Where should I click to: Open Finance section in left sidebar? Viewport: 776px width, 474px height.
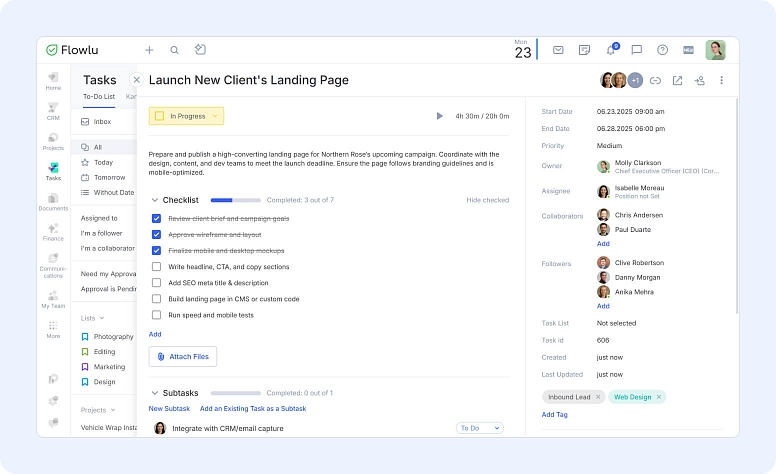[53, 232]
